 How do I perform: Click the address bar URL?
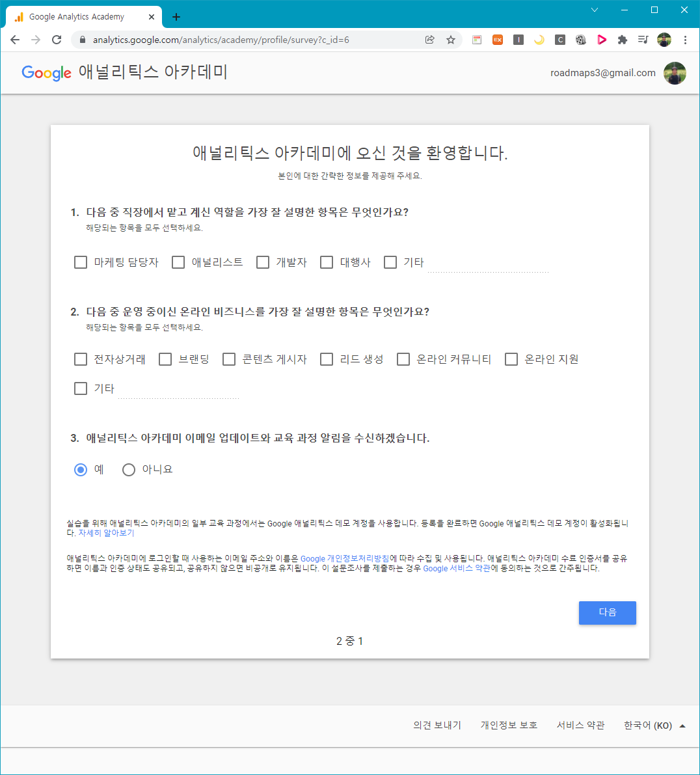[221, 40]
